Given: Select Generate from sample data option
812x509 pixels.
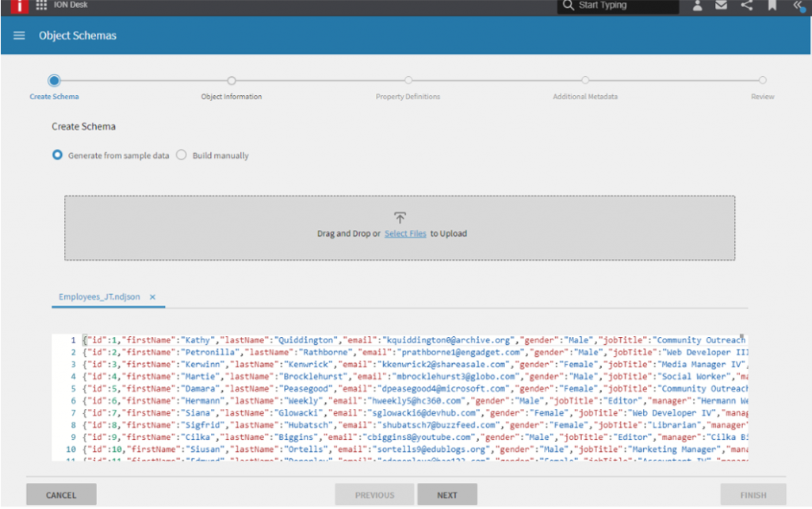Looking at the screenshot, I should (57, 155).
